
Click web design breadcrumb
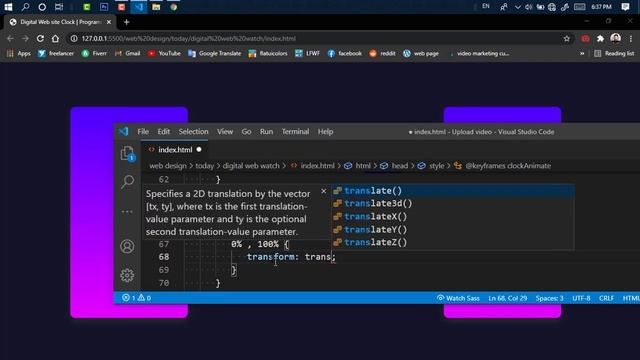pyautogui.click(x=168, y=166)
